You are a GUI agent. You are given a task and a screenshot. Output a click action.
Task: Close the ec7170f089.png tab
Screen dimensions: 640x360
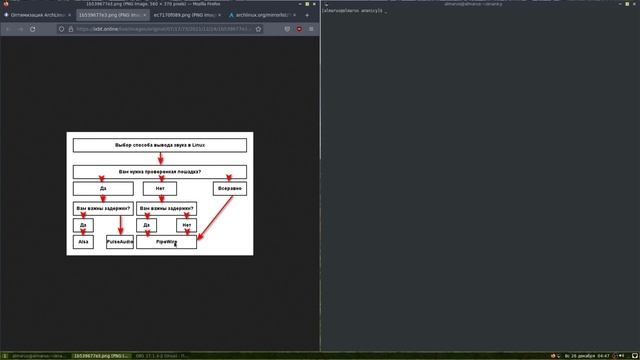[219, 15]
